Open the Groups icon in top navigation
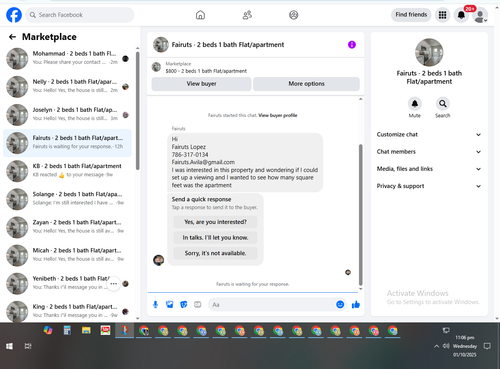This screenshot has height=369, width=500. 294,15
